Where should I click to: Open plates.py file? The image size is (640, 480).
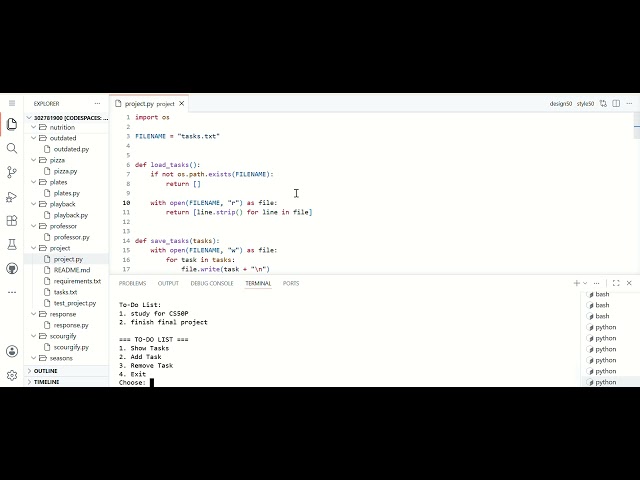67,193
